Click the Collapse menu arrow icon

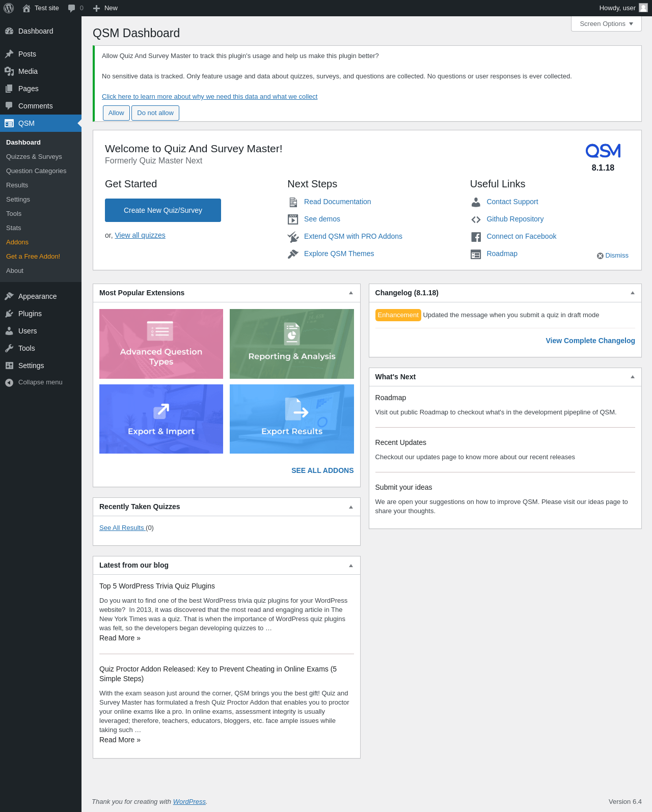click(x=9, y=382)
